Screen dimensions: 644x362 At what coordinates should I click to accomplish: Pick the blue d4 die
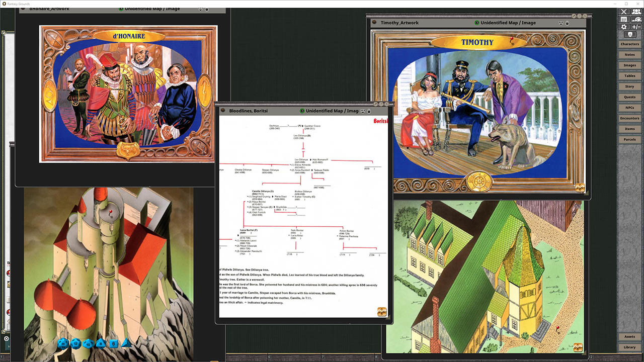click(126, 343)
